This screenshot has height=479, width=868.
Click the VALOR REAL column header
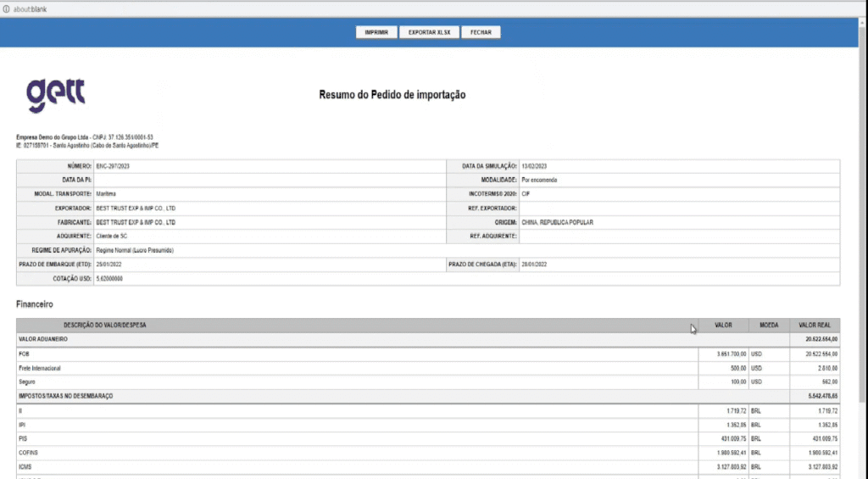[815, 325]
